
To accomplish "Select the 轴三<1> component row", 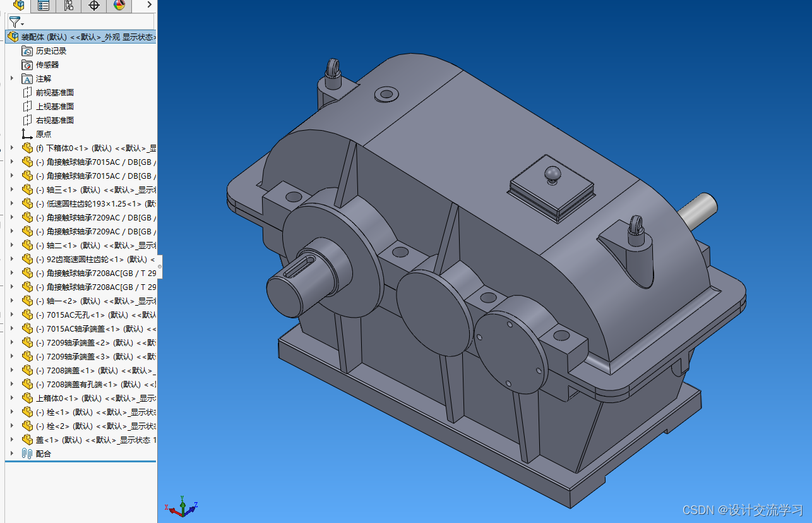I will click(81, 189).
